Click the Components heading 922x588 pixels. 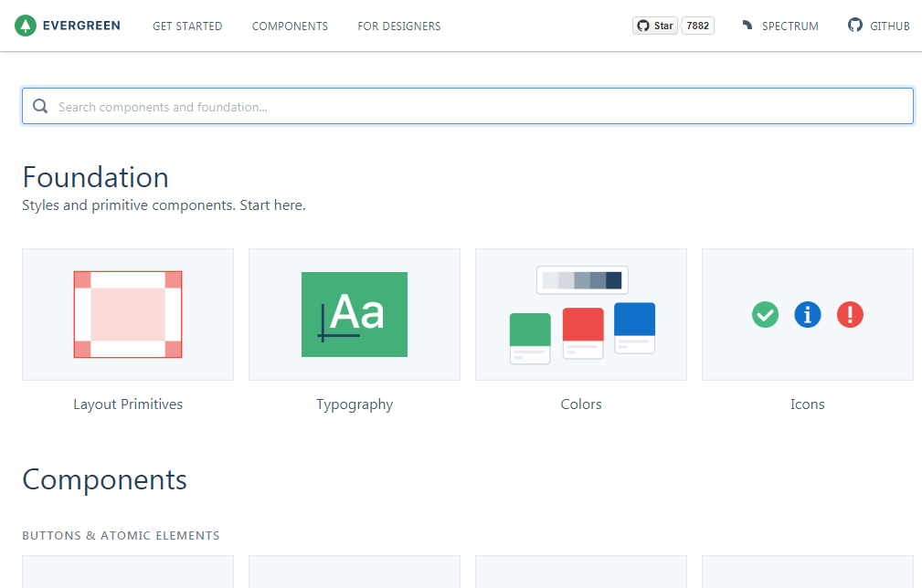[105, 480]
